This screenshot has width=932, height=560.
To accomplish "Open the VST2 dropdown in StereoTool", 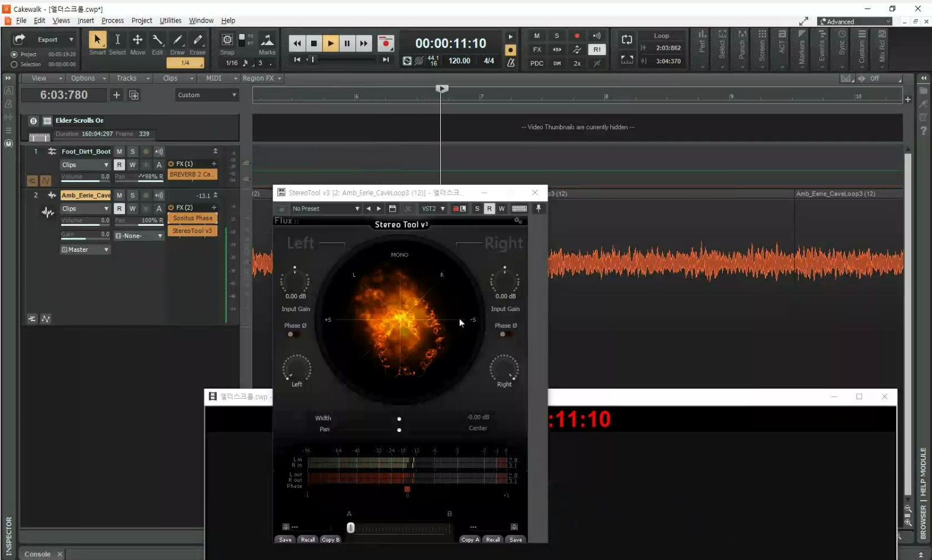I will click(433, 209).
